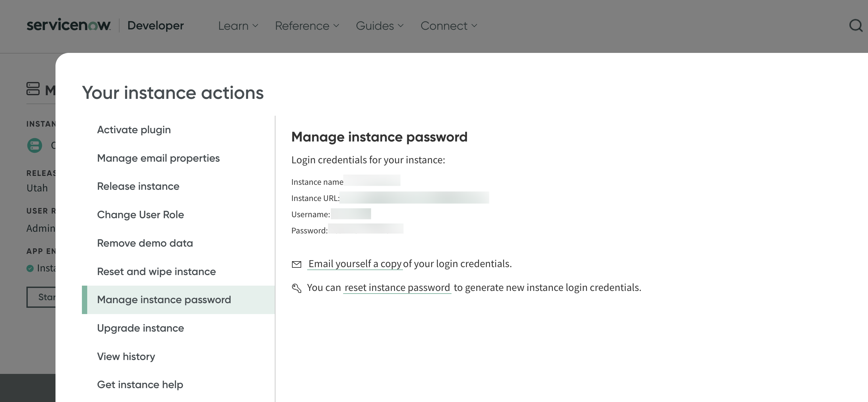Screen dimensions: 868x402
Task: Click the Developer site title
Action: 155,26
